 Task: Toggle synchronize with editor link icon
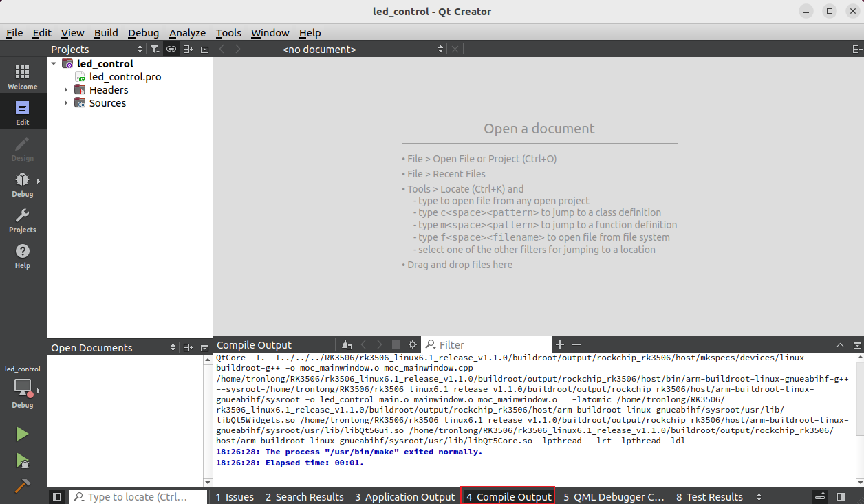pyautogui.click(x=171, y=50)
